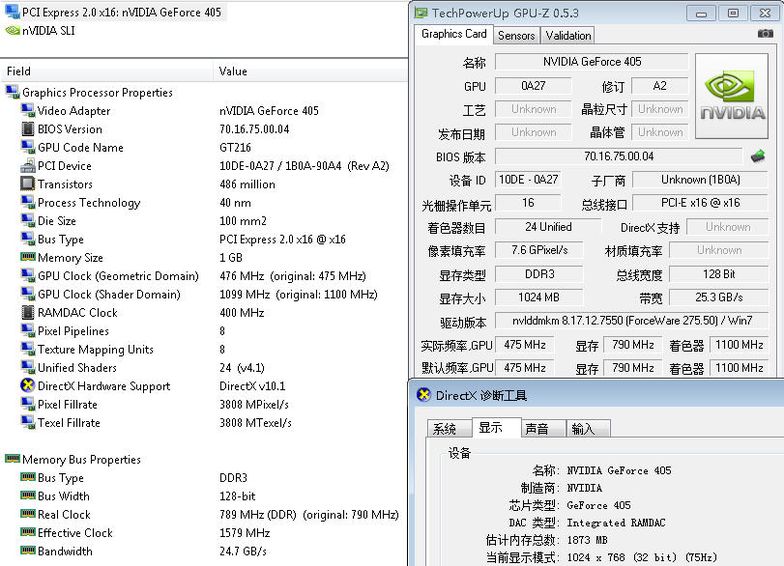Click the nVIDIA SLI icon

12,30
